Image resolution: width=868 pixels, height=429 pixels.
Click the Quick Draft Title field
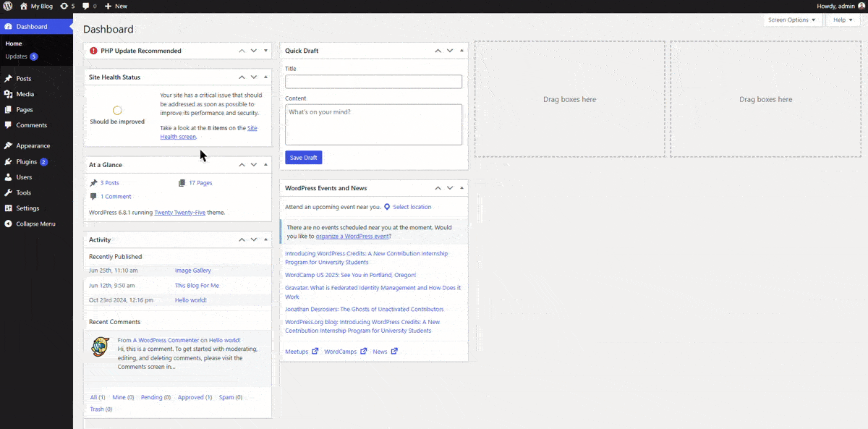point(373,82)
